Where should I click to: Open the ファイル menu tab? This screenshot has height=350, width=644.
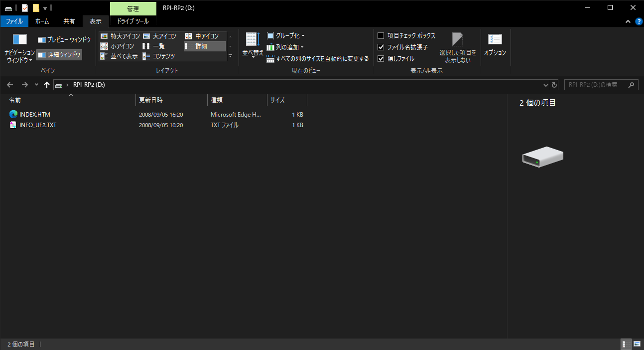tap(14, 21)
